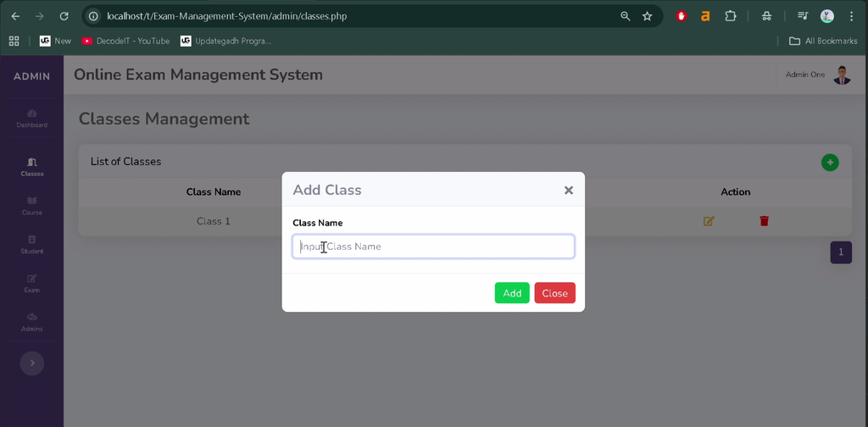The width and height of the screenshot is (868, 427).
Task: Click the 'Classes Management' page title
Action: point(164,119)
